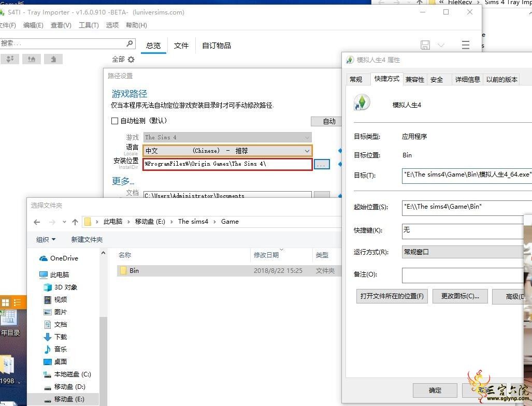This screenshot has height=406, width=532.
Task: Open the hamburger menu icon in S4TI
Action: coord(466,45)
